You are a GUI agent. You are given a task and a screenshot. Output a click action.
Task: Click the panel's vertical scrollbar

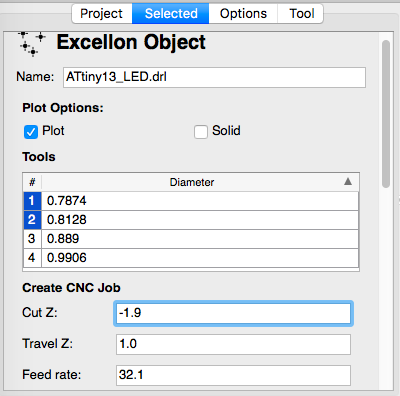386,113
